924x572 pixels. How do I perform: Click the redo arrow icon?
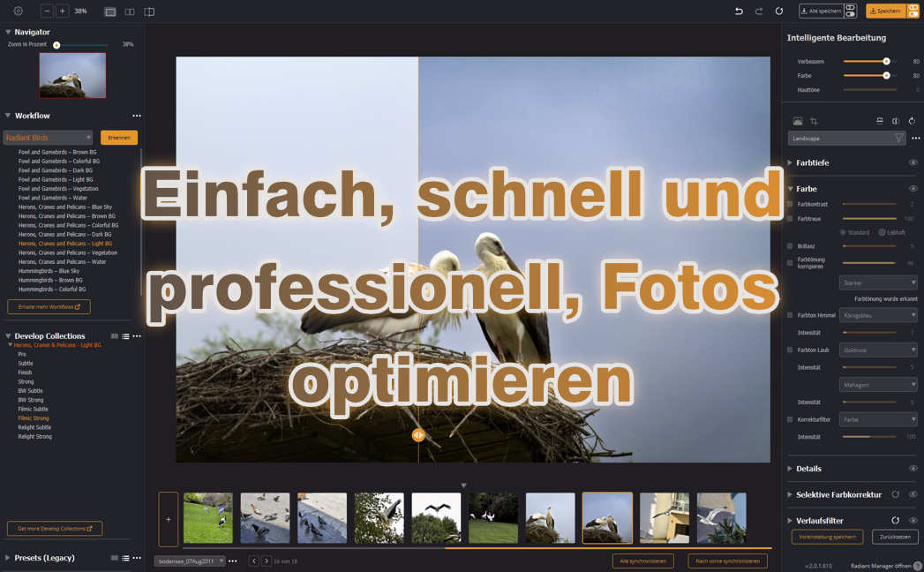click(759, 11)
